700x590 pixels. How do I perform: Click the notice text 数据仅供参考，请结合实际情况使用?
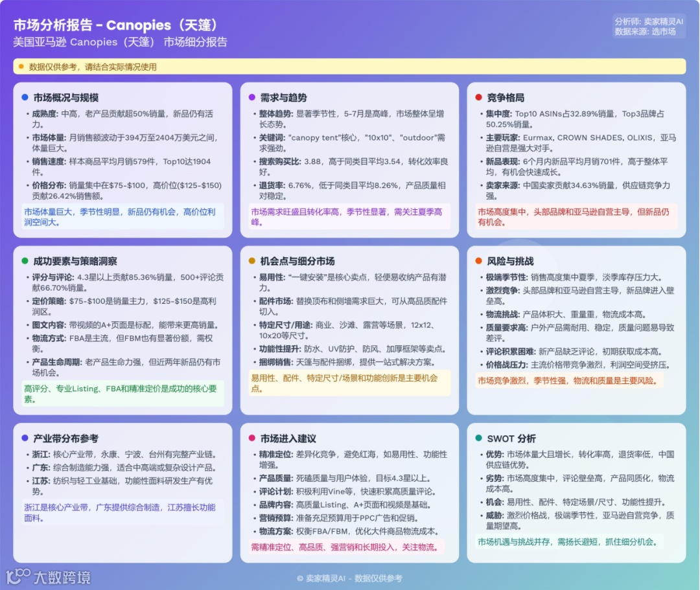(93, 67)
